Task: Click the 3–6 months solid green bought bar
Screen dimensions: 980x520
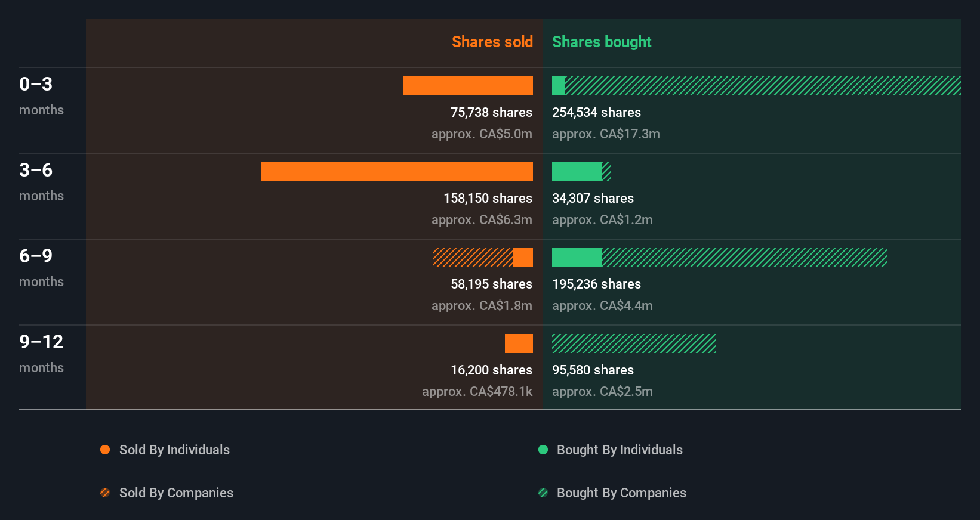Action: [x=577, y=172]
